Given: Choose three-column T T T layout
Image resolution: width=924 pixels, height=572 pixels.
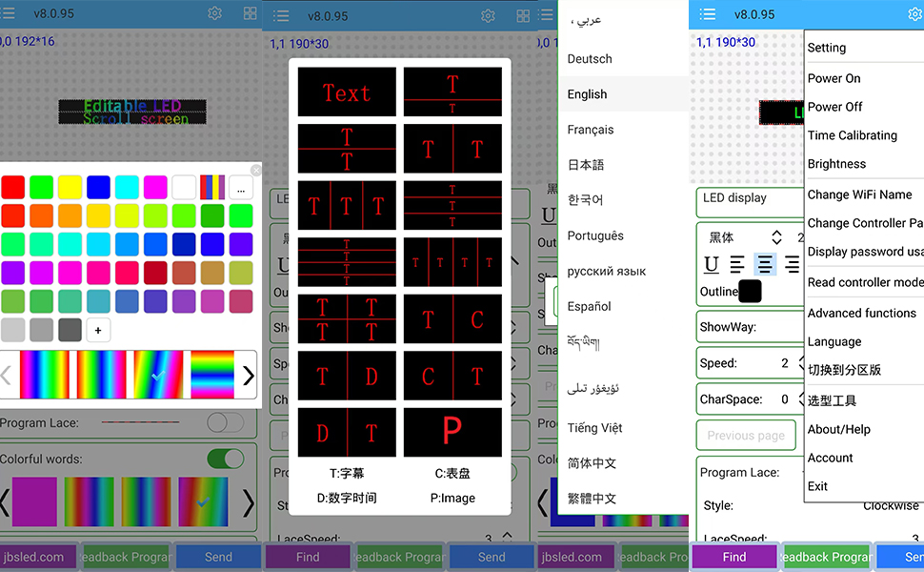Looking at the screenshot, I should click(347, 205).
